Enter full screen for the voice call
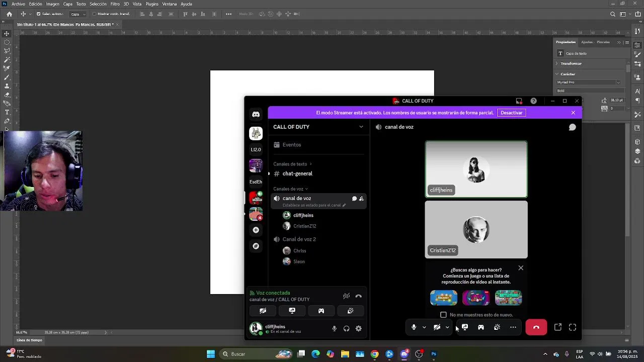The width and height of the screenshot is (644, 362). pos(573,327)
